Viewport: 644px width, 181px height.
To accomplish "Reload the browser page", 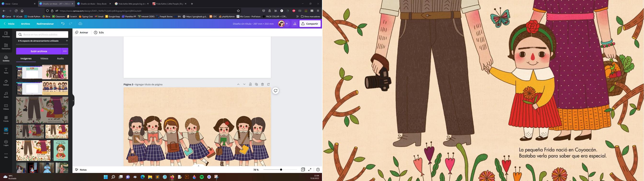I will pyautogui.click(x=16, y=11).
